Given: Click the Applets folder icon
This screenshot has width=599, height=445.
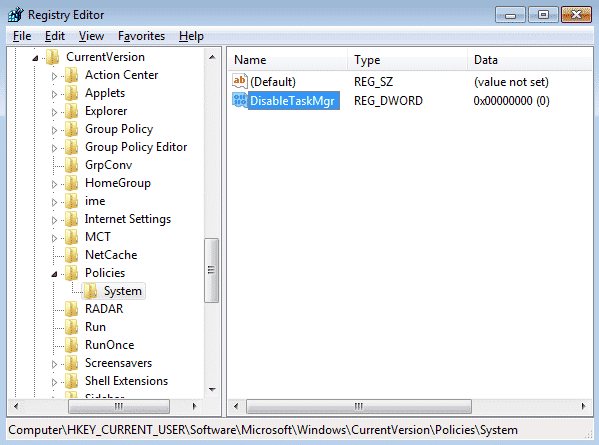Looking at the screenshot, I should [71, 93].
